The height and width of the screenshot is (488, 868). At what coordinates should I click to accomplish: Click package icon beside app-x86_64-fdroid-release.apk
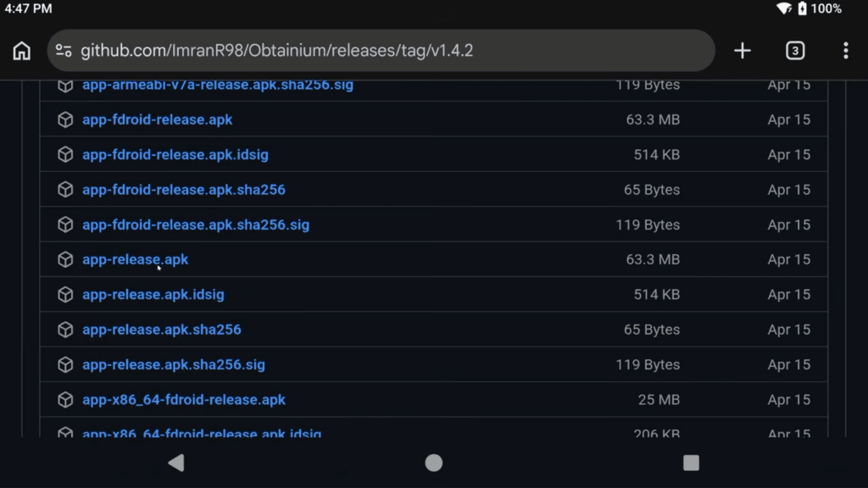click(x=65, y=400)
